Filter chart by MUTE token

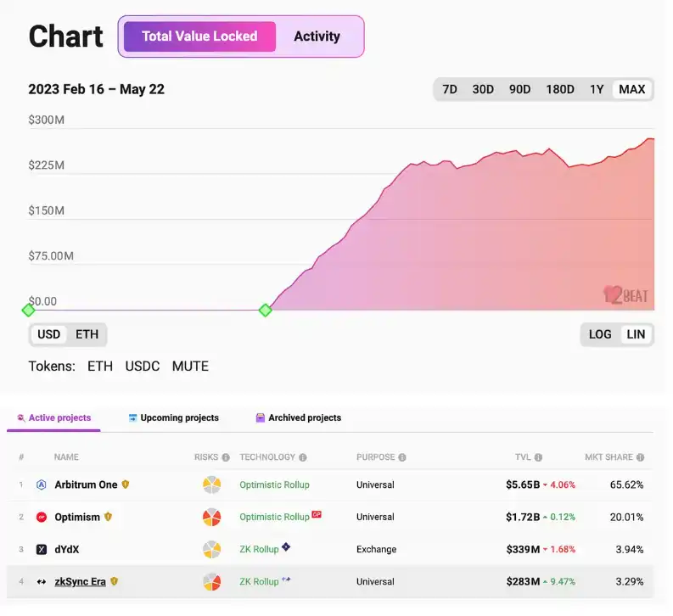point(190,366)
